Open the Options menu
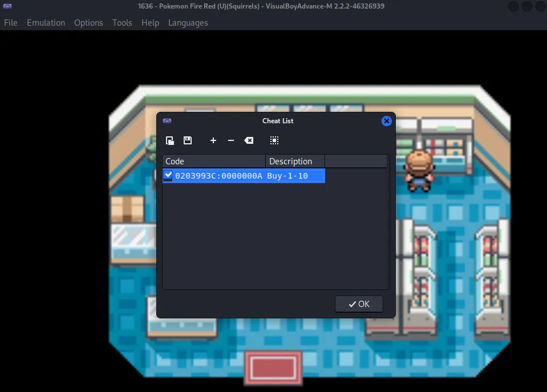Image resolution: width=547 pixels, height=392 pixels. [88, 23]
